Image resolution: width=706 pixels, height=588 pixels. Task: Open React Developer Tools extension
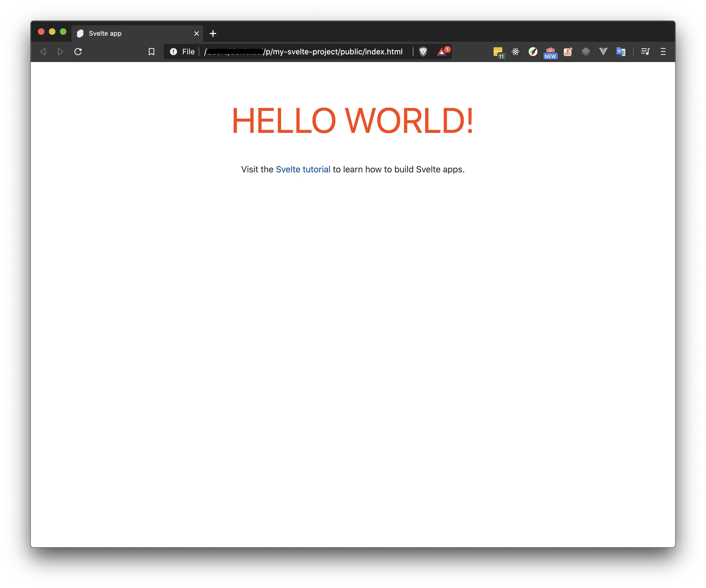(x=516, y=51)
